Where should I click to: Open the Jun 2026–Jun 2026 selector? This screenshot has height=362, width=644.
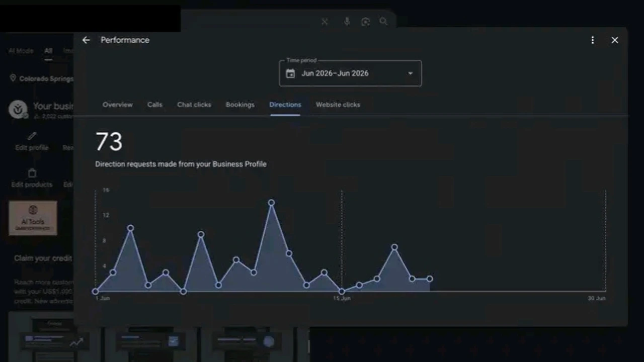(x=350, y=73)
